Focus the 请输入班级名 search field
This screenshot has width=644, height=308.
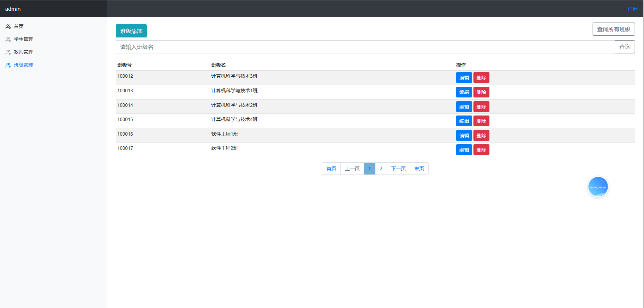(365, 47)
